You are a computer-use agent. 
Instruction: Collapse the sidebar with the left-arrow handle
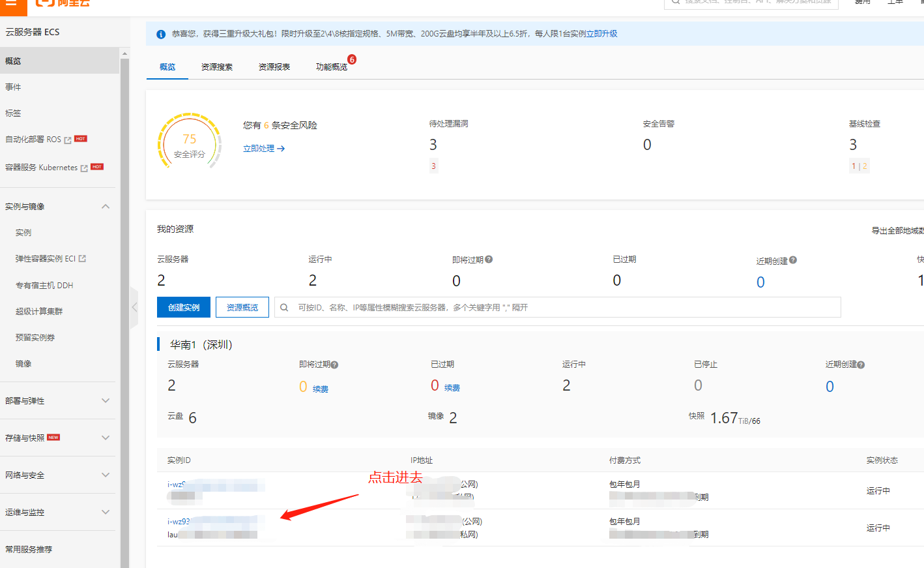tap(134, 306)
